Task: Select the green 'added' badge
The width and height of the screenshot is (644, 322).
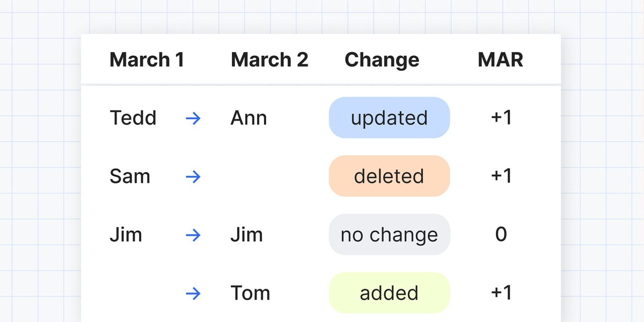Action: [x=389, y=293]
